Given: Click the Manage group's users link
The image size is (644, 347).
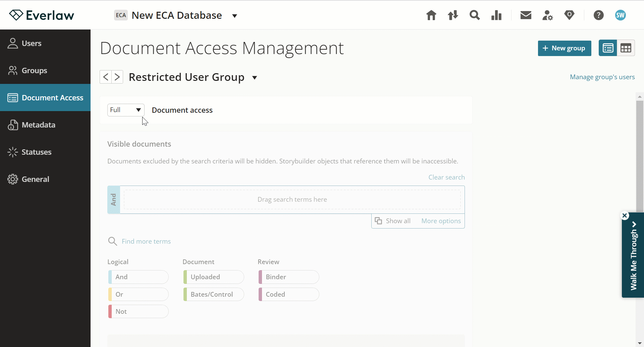Looking at the screenshot, I should coord(602,77).
